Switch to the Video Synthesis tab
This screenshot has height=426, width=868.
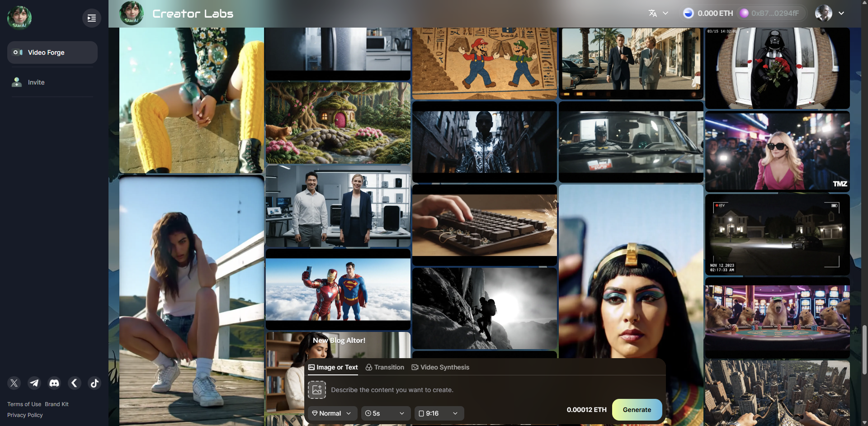coord(440,367)
